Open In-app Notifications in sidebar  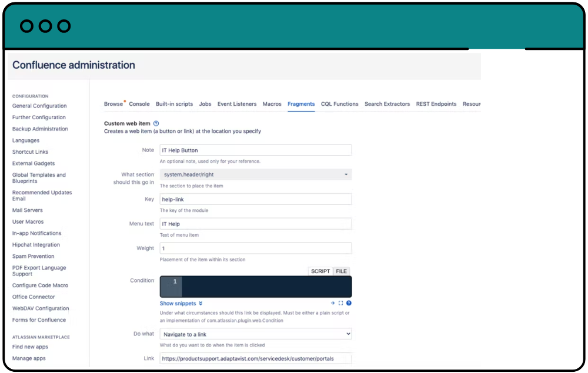pyautogui.click(x=36, y=233)
